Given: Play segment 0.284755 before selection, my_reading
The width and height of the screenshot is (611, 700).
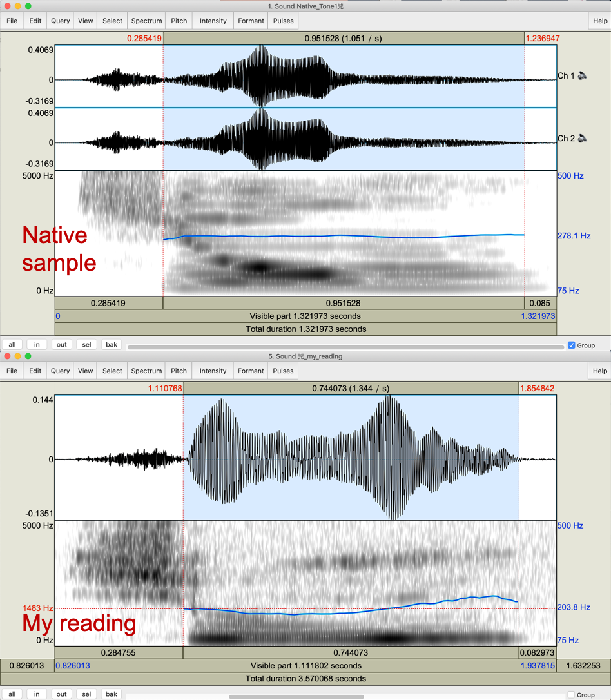Looking at the screenshot, I should coord(119,653).
